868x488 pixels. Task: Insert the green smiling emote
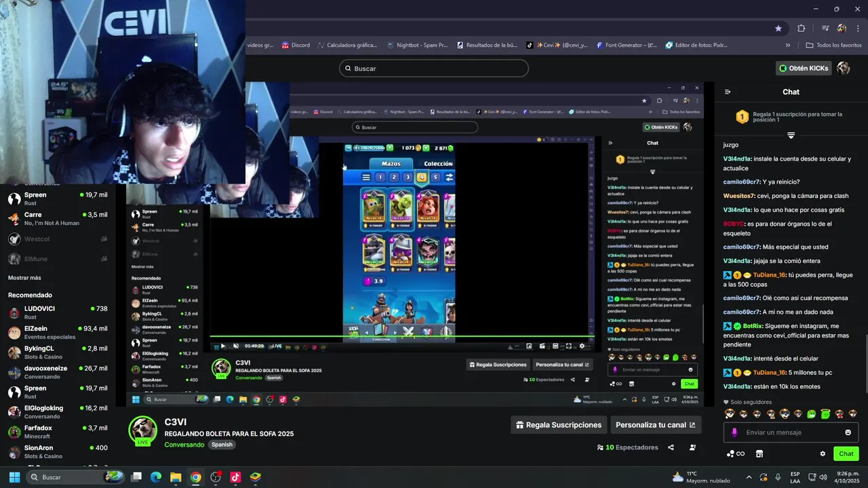[x=812, y=414]
